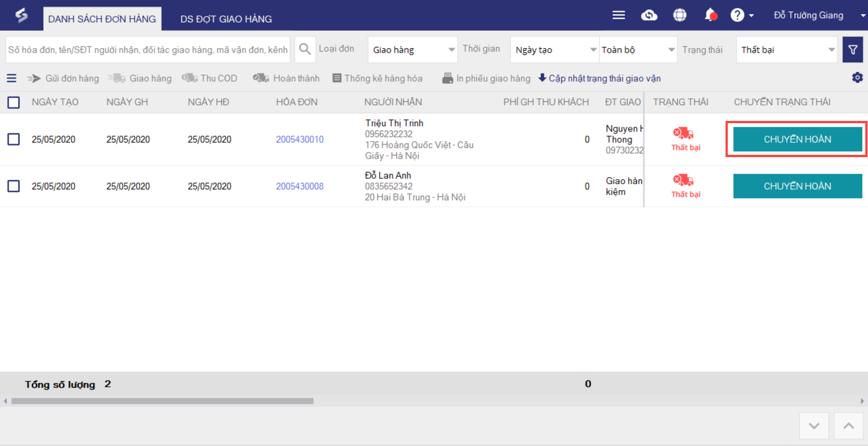This screenshot has height=446, width=868.
Task: Open Loại đơn dropdown showing Giao hàng
Action: (x=413, y=50)
